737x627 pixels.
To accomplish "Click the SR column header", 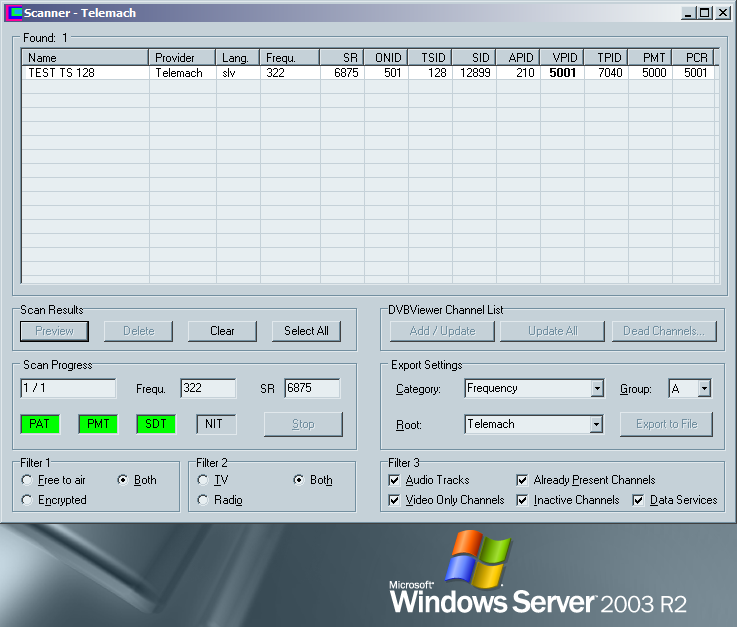I will [x=342, y=58].
